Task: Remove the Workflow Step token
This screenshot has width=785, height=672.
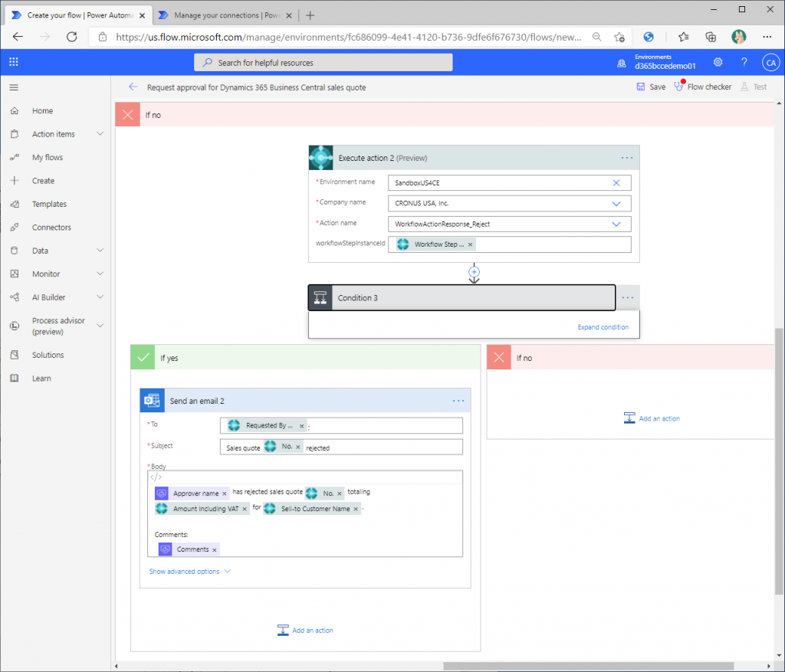Action: click(x=470, y=244)
